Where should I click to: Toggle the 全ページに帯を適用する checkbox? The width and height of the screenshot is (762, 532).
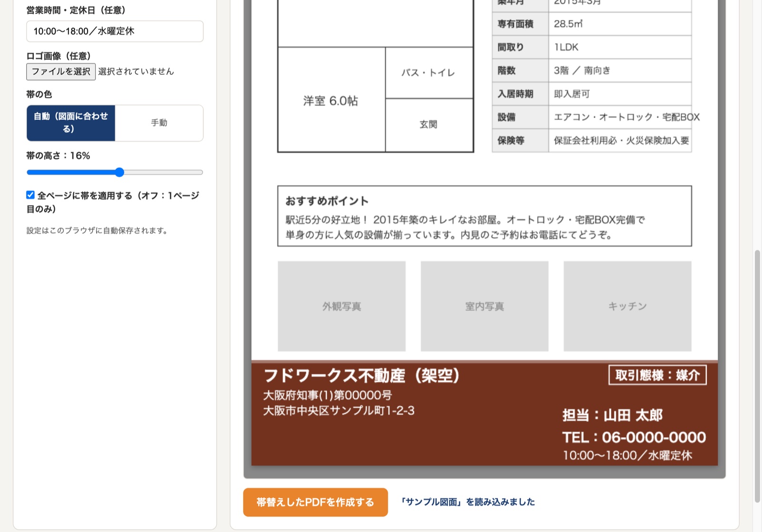(x=30, y=195)
